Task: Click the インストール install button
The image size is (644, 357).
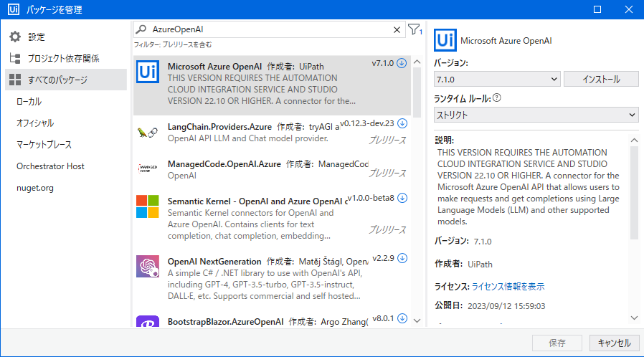Action: (601, 79)
